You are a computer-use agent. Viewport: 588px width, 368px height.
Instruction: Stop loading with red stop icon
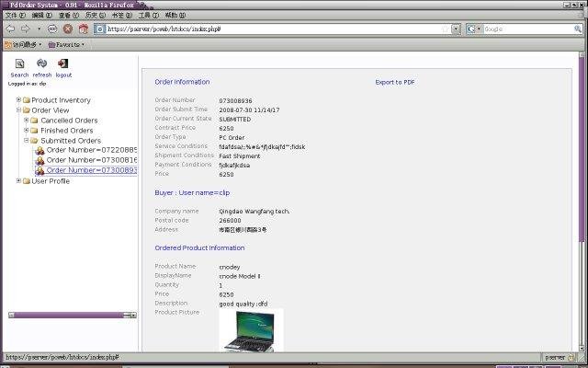click(x=68, y=29)
